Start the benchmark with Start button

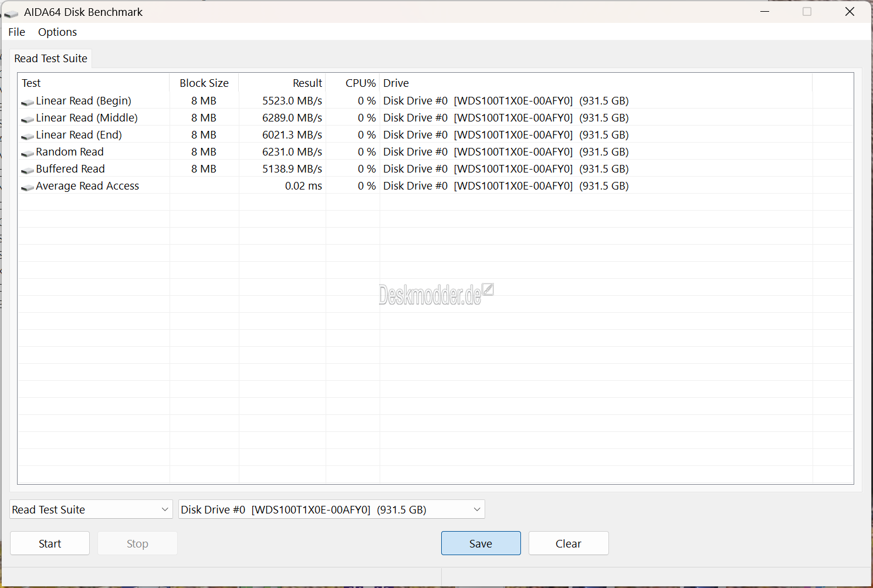[50, 543]
